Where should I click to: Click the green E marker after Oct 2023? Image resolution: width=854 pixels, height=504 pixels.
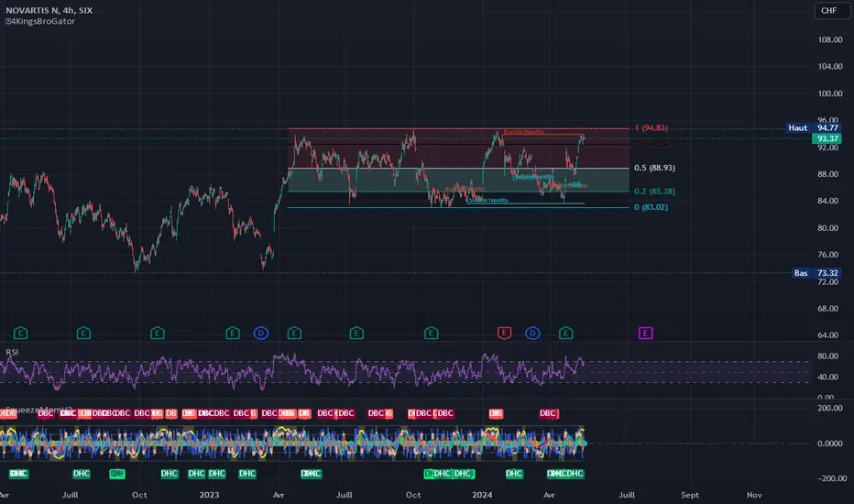[432, 333]
